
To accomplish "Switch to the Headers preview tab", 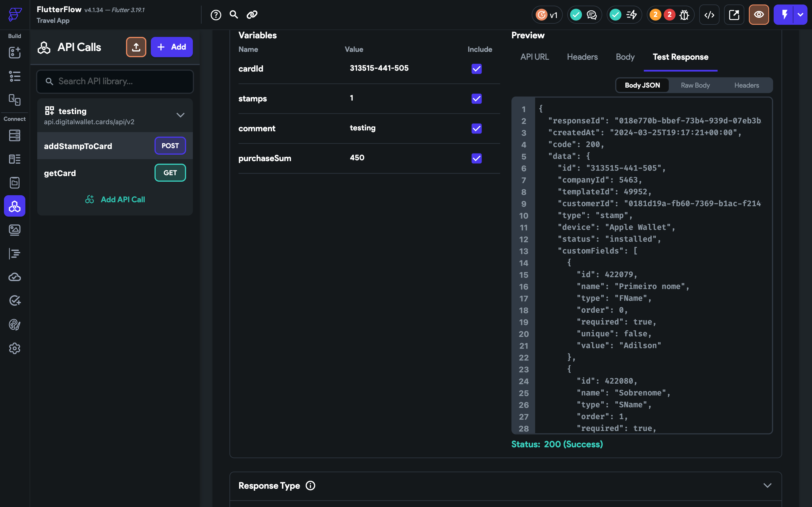I will click(x=582, y=57).
